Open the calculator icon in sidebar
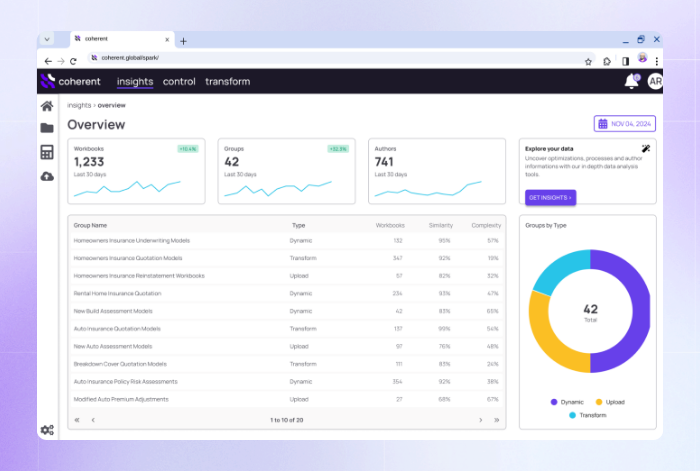 tap(47, 152)
